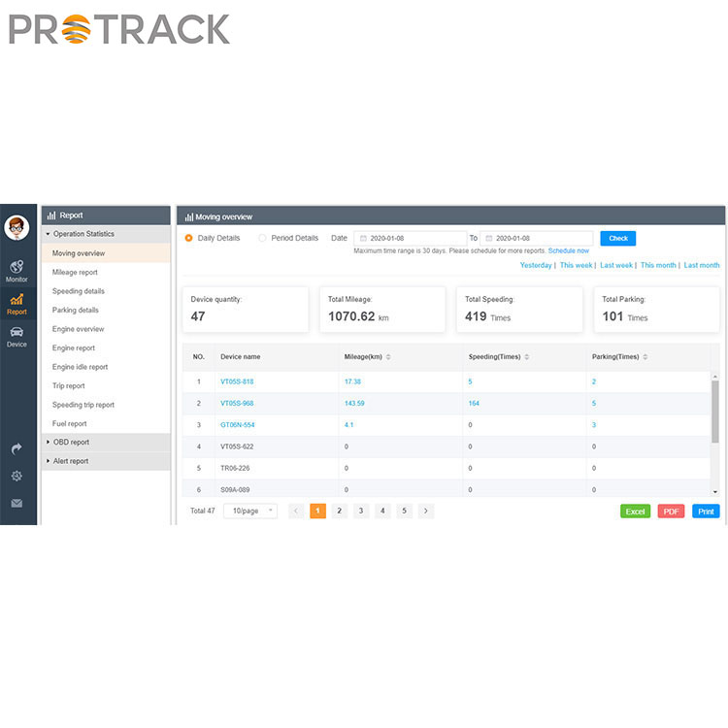Click the Schedule now link

[x=568, y=250]
